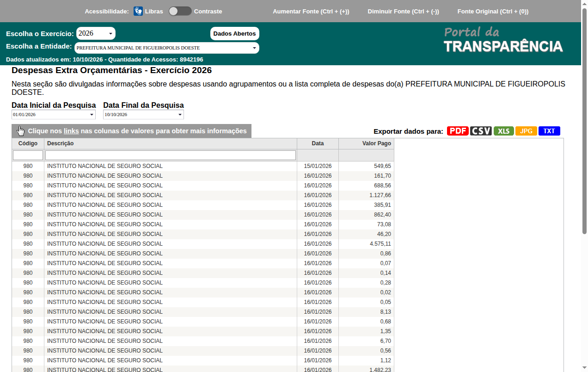This screenshot has width=588, height=372.
Task: Click the Valor Pago value 862,40
Action: pos(382,215)
